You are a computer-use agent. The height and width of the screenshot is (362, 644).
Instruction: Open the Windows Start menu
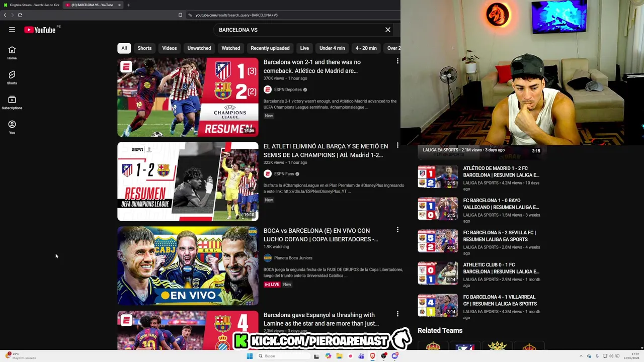(250, 356)
